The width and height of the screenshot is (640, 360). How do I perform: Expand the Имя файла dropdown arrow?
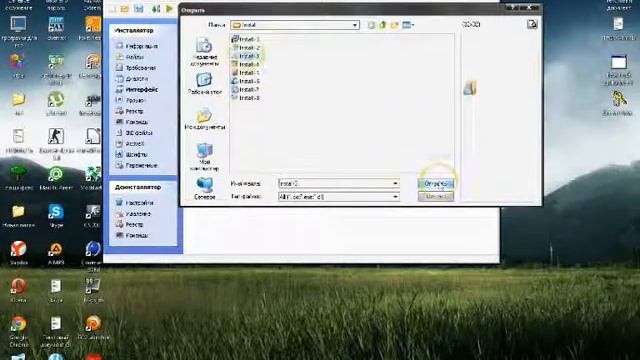click(x=395, y=184)
